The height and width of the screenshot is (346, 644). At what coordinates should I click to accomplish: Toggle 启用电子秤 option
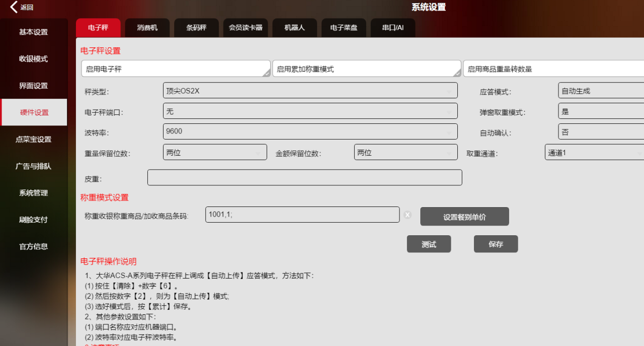click(176, 69)
